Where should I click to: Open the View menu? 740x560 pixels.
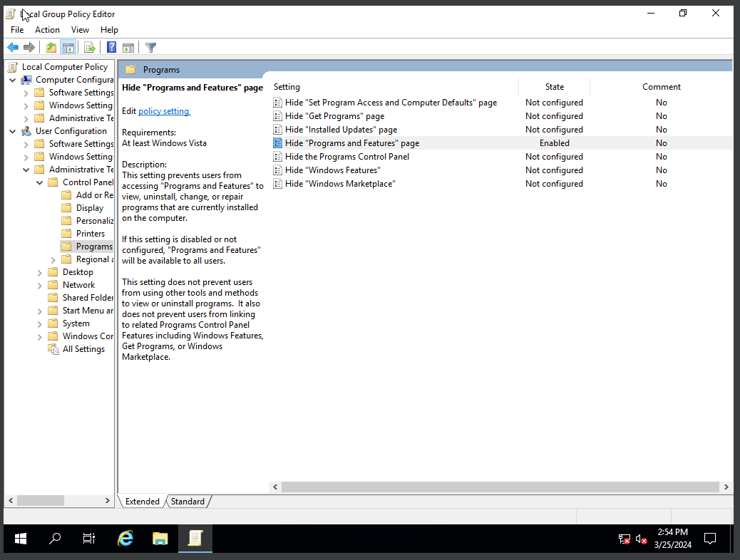coord(80,30)
